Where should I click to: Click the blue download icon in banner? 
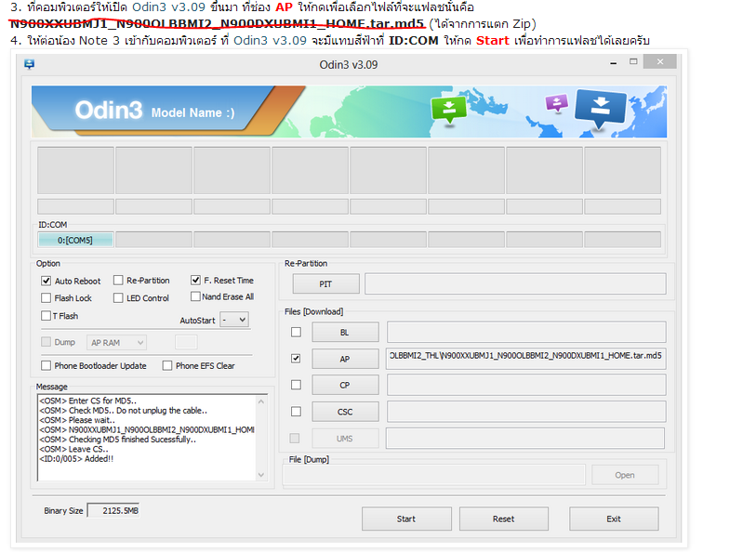[601, 108]
